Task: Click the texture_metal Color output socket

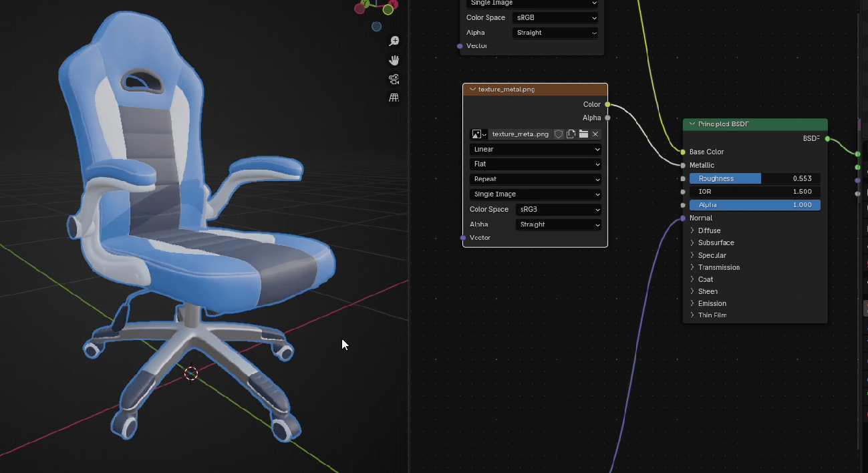Action: [607, 104]
